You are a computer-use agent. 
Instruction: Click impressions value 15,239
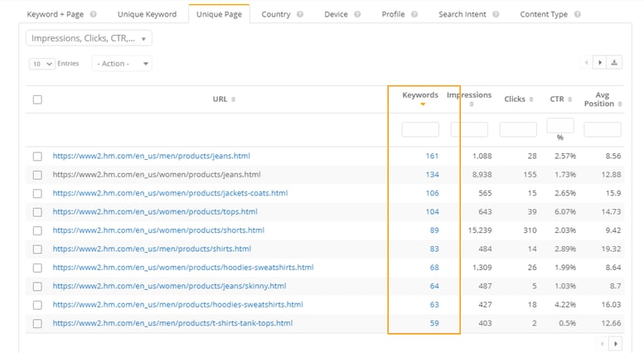(x=480, y=230)
